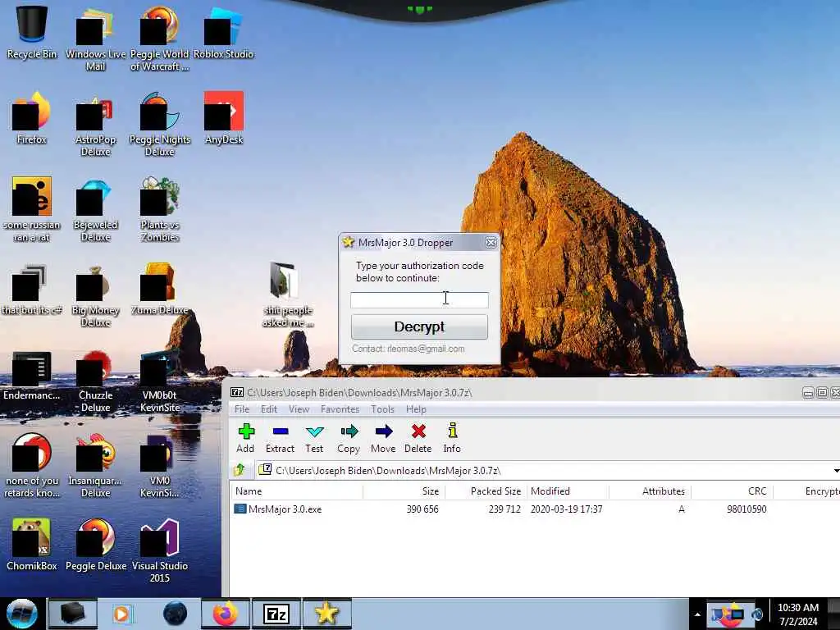Go up one folder level in 7-Zip
The width and height of the screenshot is (840, 630).
240,470
